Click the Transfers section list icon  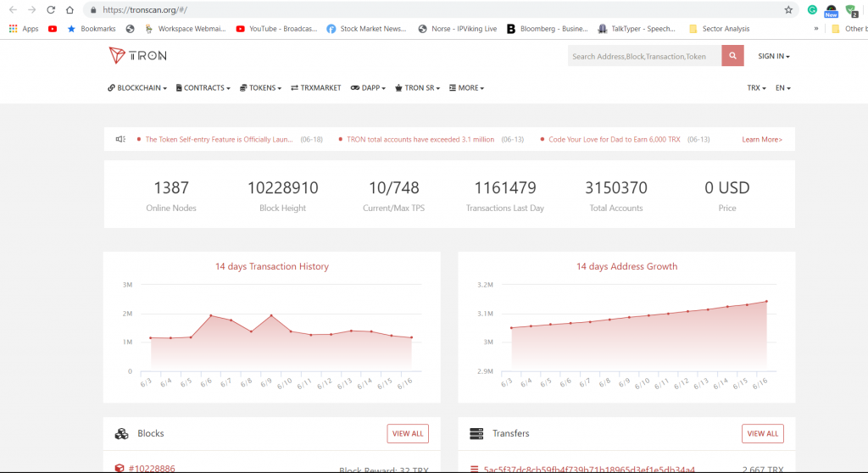pos(476,434)
